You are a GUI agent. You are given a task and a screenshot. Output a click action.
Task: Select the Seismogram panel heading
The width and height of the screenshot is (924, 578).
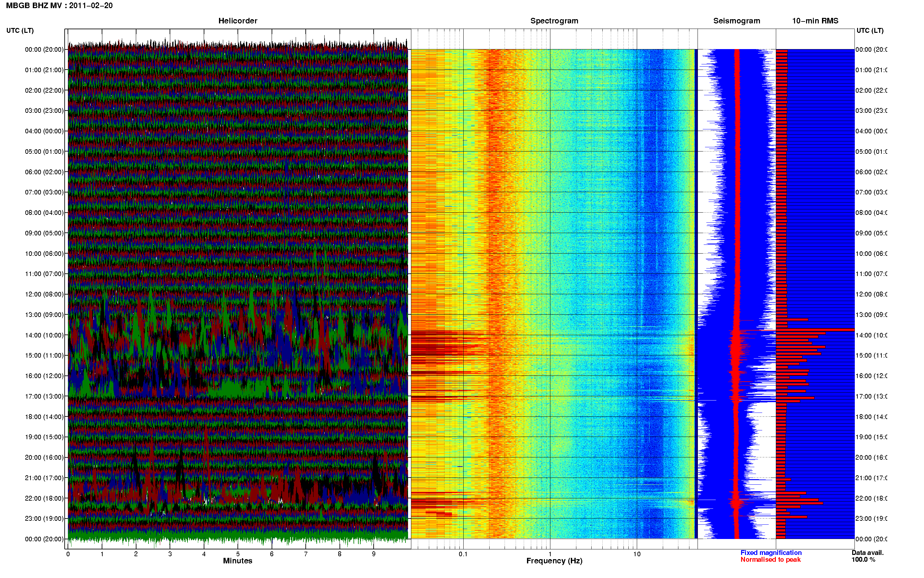737,21
